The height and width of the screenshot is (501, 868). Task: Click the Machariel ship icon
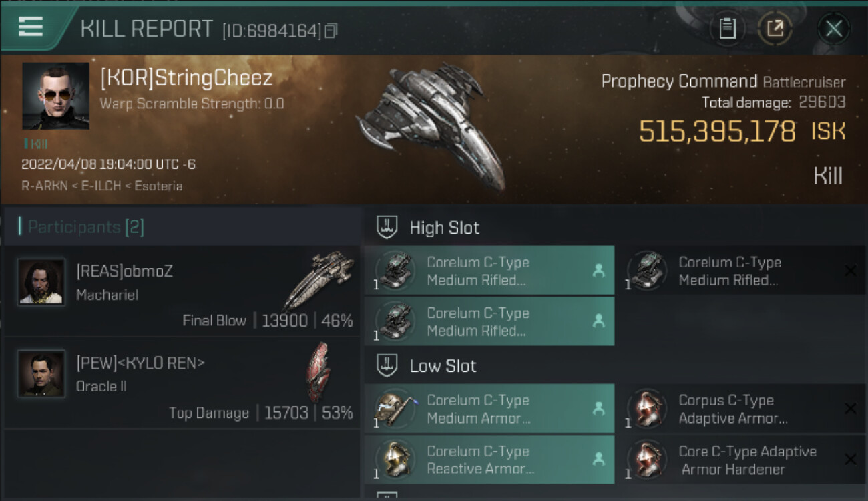click(x=318, y=279)
